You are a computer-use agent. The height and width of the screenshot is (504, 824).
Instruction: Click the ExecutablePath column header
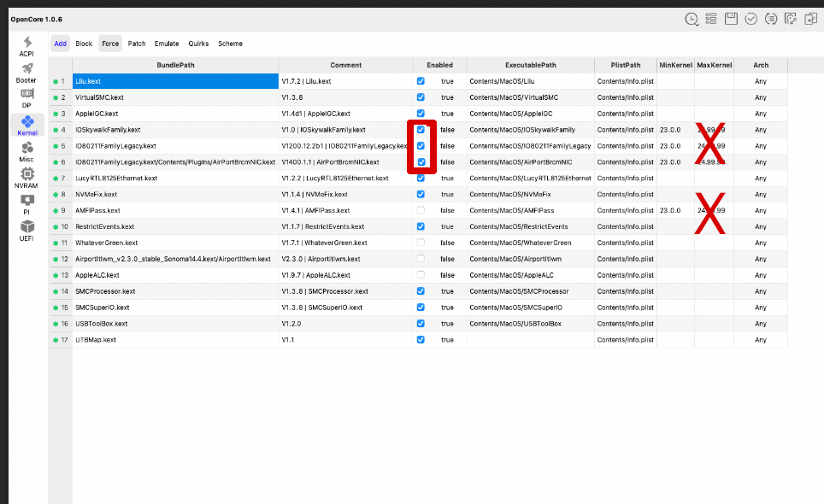click(x=531, y=65)
